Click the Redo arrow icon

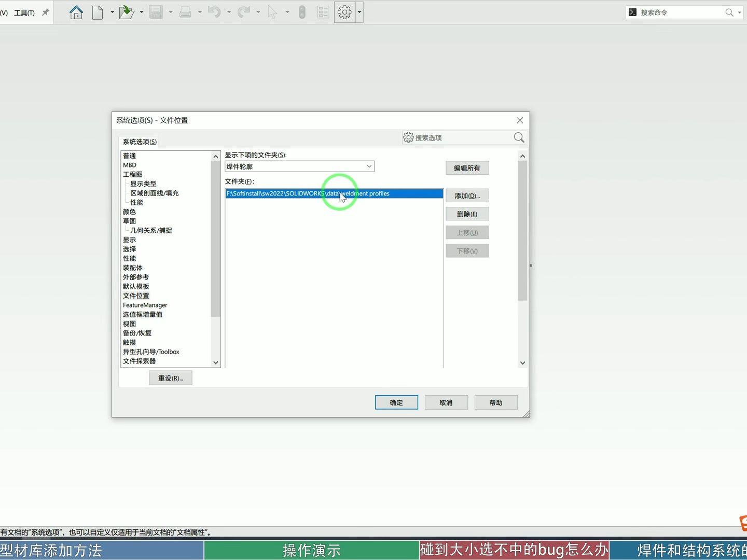click(244, 12)
